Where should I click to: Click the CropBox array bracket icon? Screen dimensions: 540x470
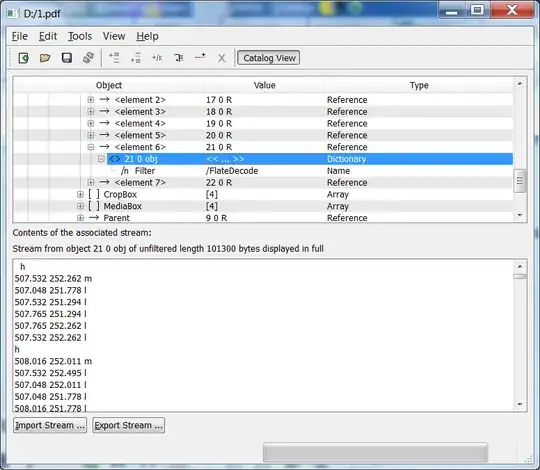tap(94, 194)
